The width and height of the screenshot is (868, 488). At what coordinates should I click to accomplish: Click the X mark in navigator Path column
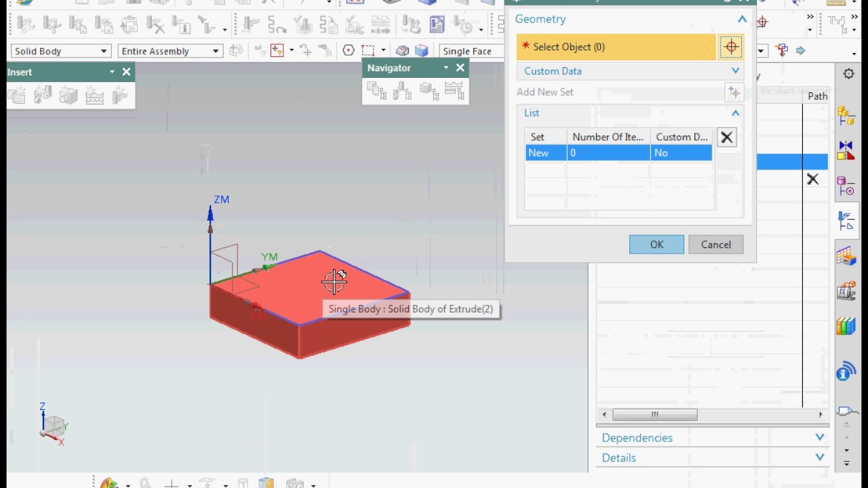point(812,180)
